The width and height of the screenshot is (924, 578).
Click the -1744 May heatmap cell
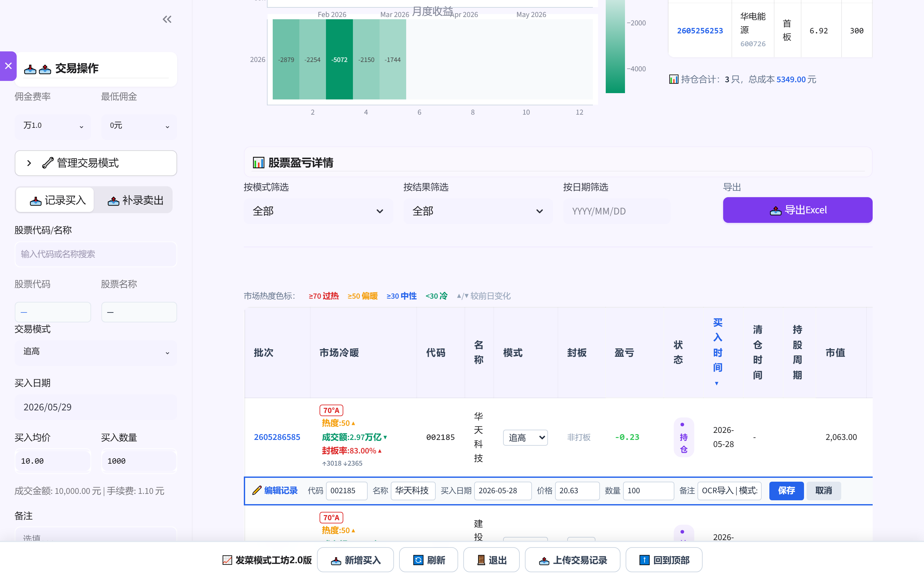(x=393, y=59)
